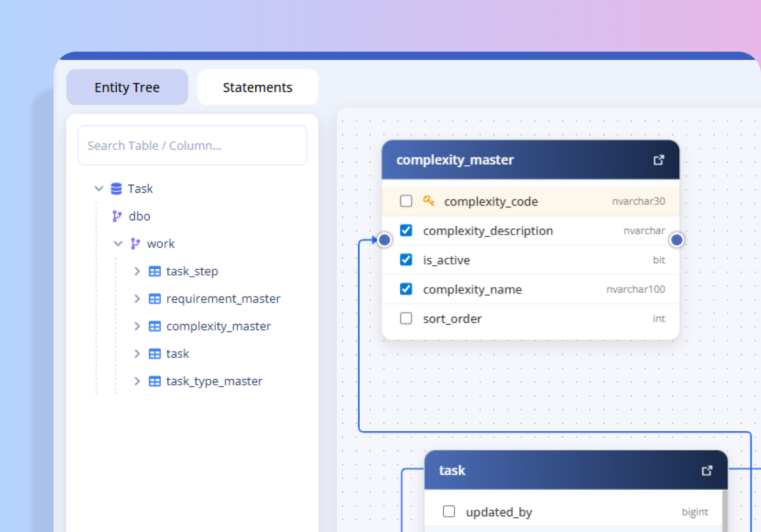The image size is (761, 532).
Task: Uncheck the is_active column checkbox
Action: tap(406, 260)
